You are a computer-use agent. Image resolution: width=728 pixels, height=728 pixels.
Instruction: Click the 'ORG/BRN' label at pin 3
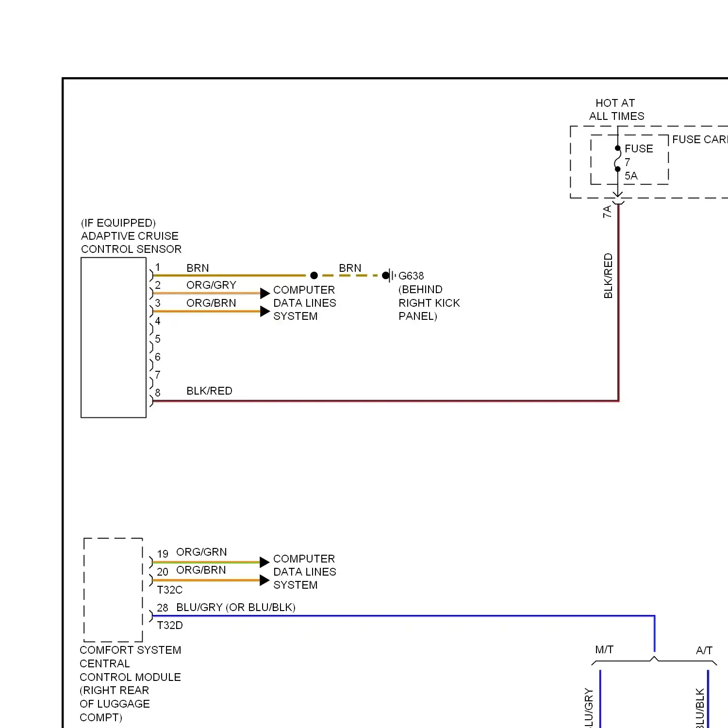point(211,303)
